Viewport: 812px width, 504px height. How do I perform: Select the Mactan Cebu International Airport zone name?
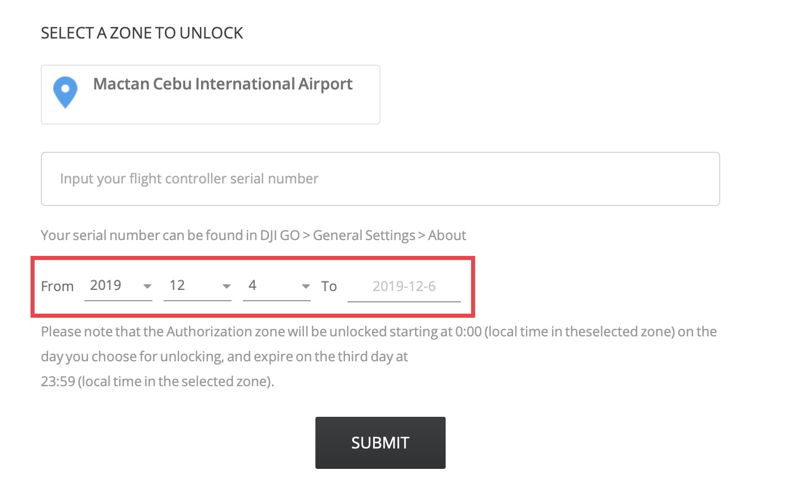coord(223,84)
